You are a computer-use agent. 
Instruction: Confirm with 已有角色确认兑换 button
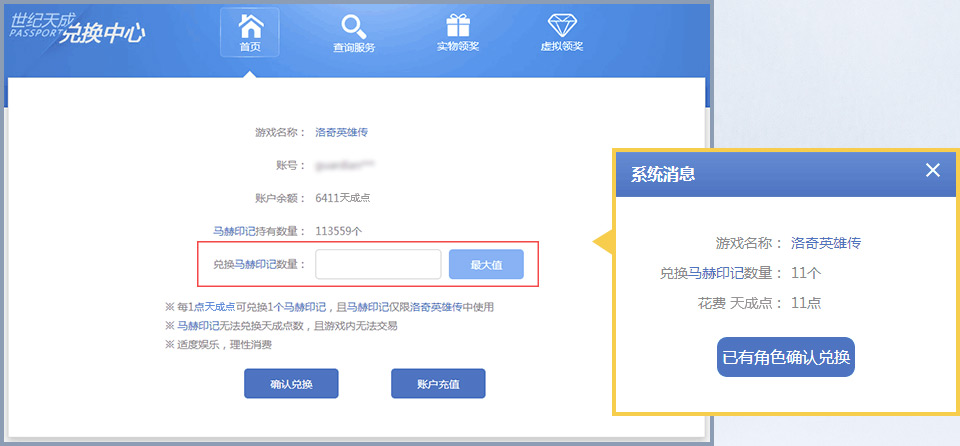[x=786, y=357]
